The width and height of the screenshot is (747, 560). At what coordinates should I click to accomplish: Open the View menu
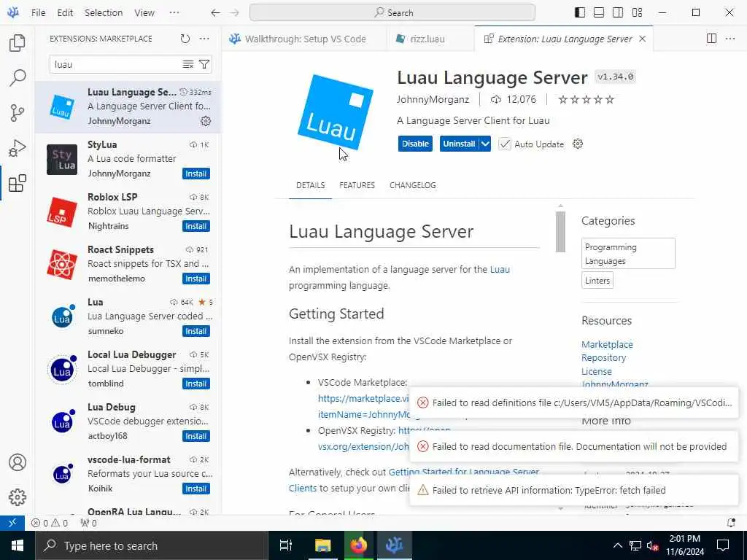click(144, 13)
